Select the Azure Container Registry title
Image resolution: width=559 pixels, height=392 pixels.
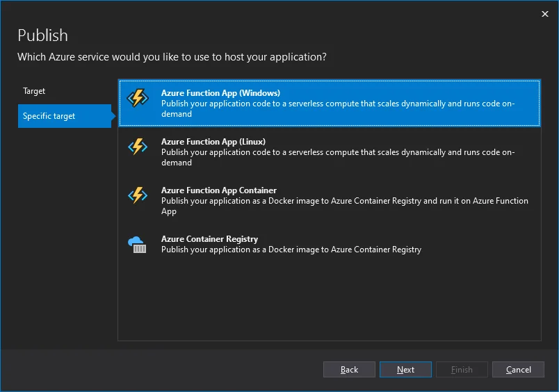[x=209, y=239]
